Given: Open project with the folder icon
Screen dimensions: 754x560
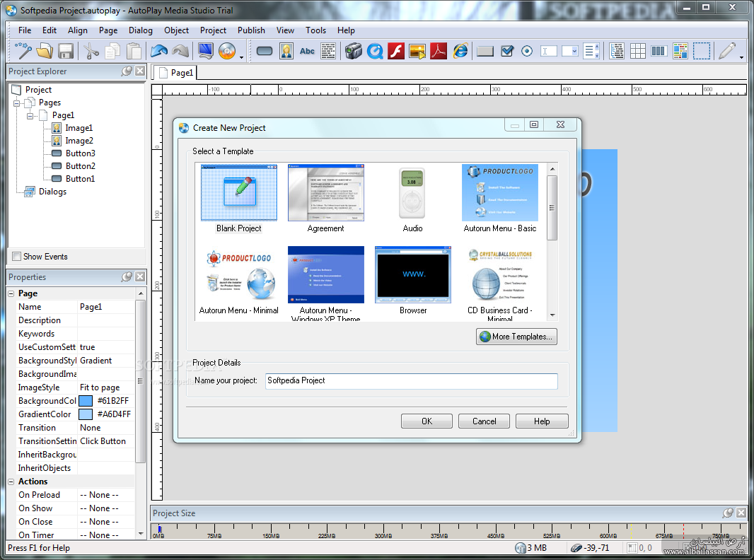Looking at the screenshot, I should [45, 50].
